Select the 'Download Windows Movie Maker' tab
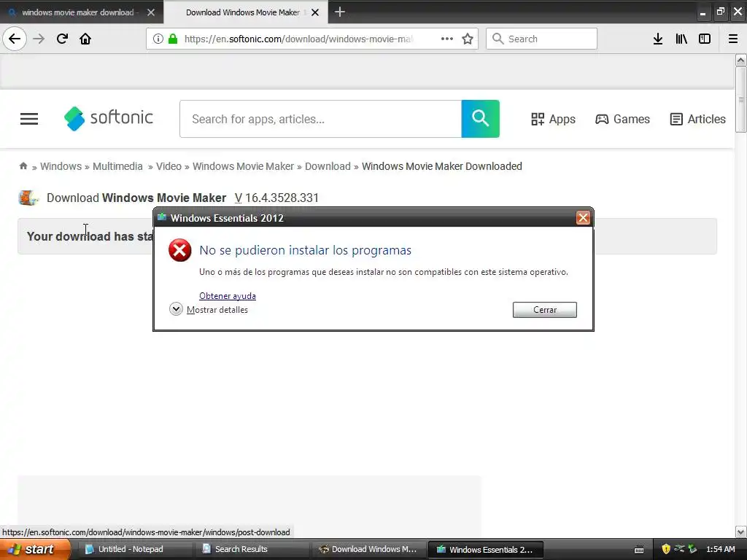Viewport: 747px width, 560px height. click(242, 12)
